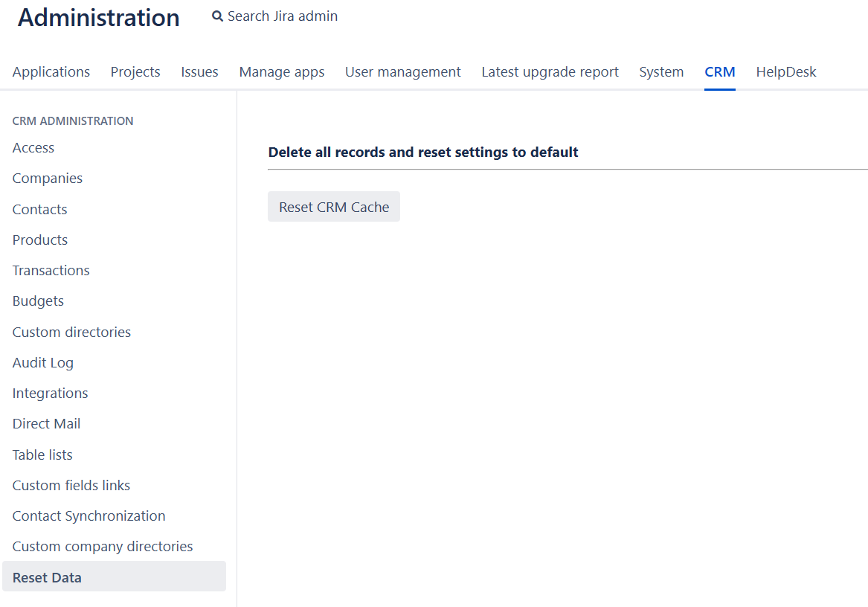Open Custom company directories page

tap(103, 547)
